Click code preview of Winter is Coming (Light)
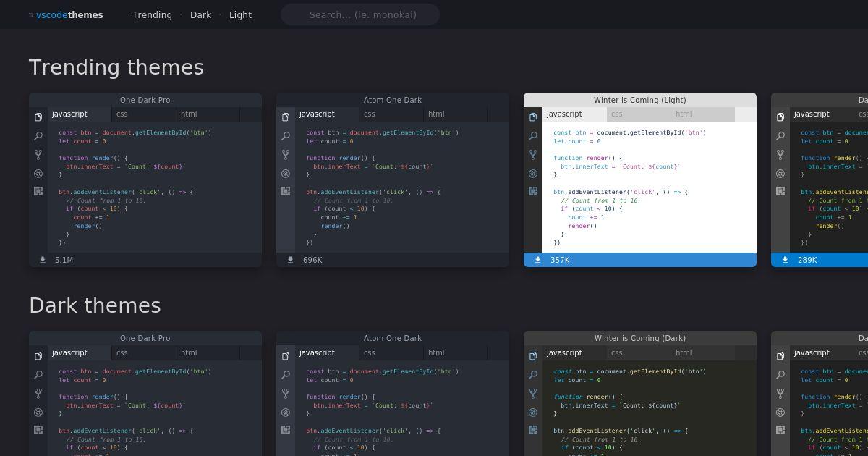 click(x=650, y=187)
